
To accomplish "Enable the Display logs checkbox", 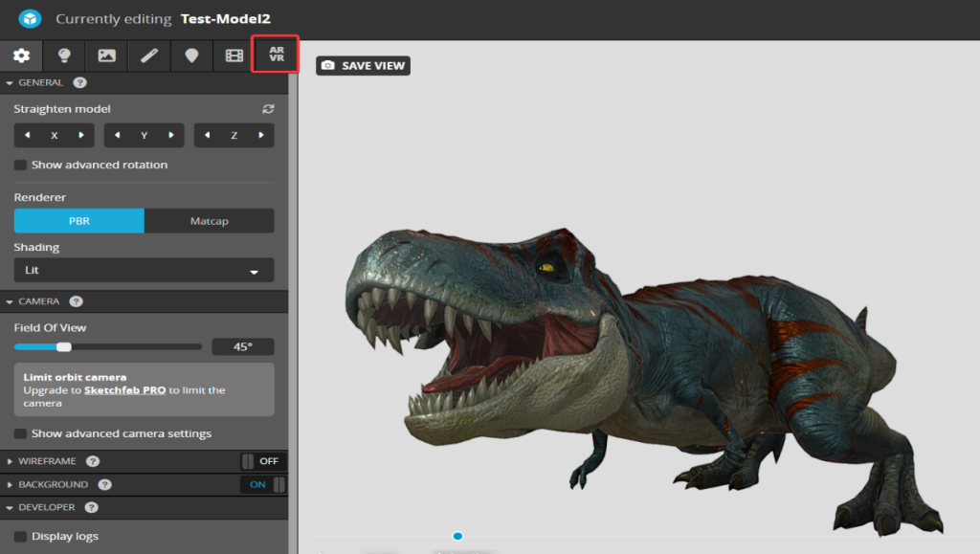I will point(21,537).
